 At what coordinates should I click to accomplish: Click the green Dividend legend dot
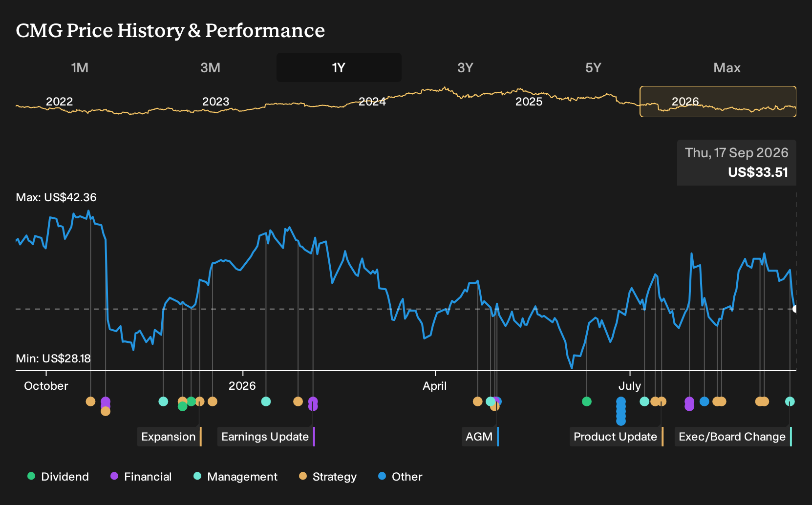point(31,476)
